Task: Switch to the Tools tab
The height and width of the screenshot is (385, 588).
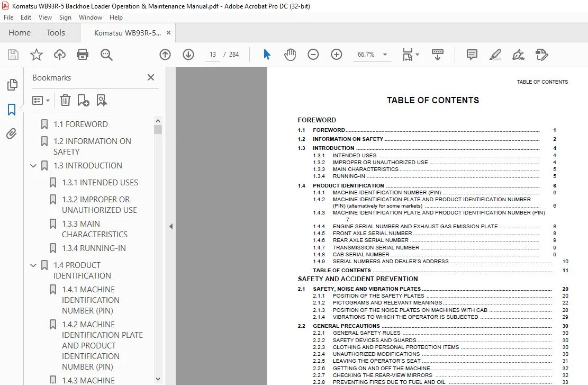Action: pos(56,33)
